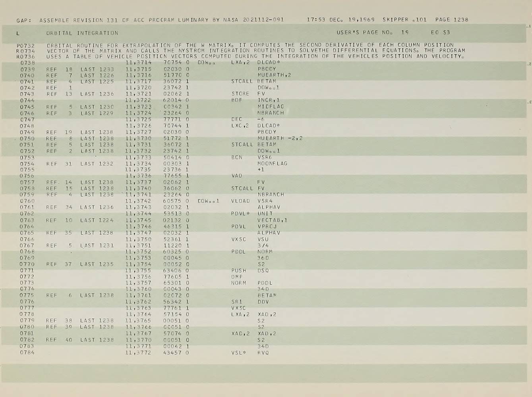Viewport: 532px width, 397px height.
Task: Select the 'VSL*' opcode
Action: (239, 353)
